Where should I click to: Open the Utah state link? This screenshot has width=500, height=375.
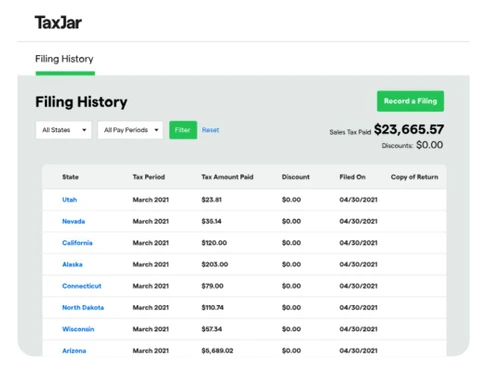tap(69, 200)
